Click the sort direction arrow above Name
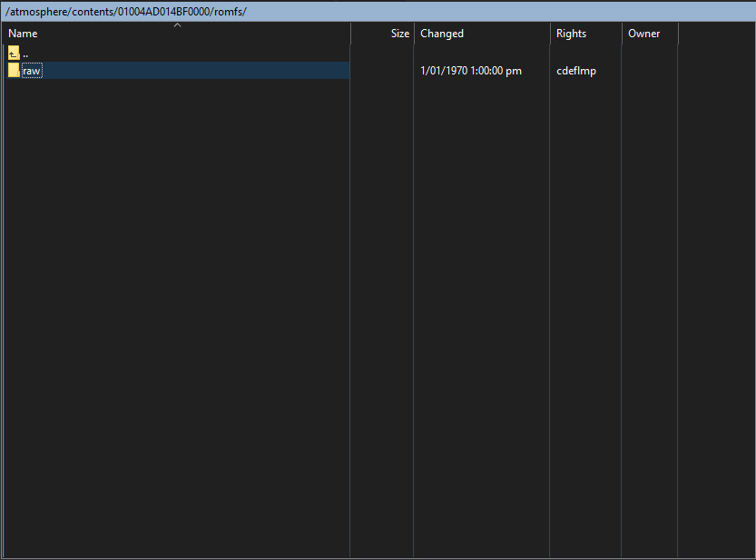 (x=178, y=25)
